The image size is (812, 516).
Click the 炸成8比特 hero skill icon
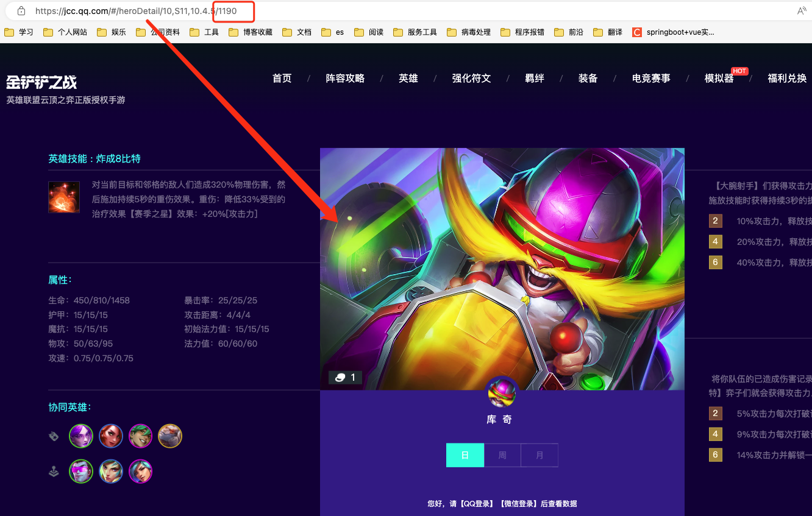(x=64, y=197)
